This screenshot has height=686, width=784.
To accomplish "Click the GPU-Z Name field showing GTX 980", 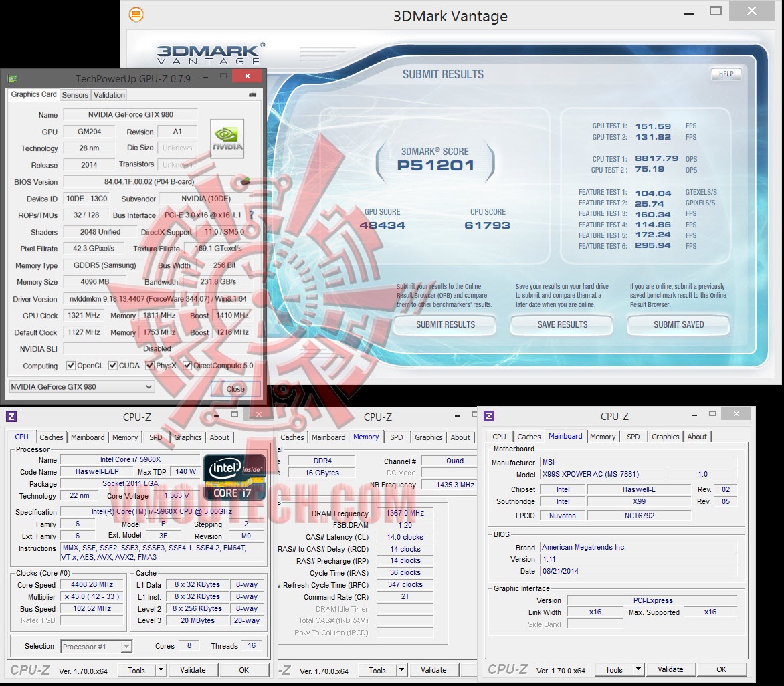I will (x=130, y=115).
